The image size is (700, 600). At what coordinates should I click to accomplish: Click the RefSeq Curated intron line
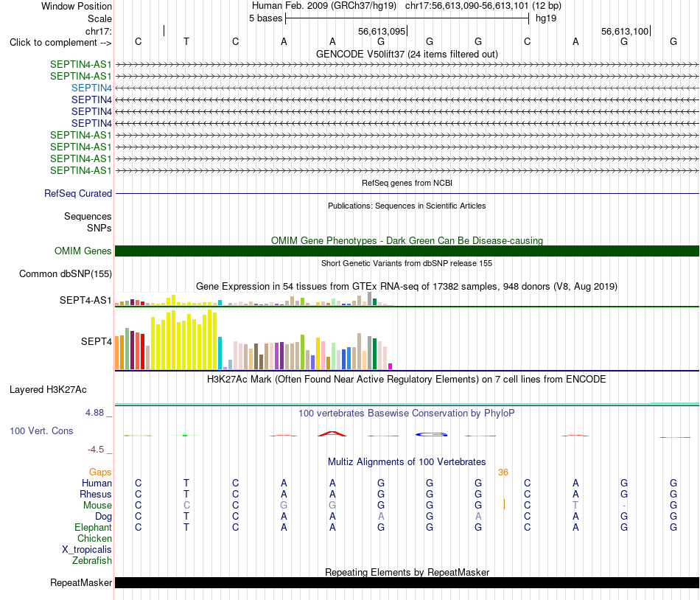[407, 193]
